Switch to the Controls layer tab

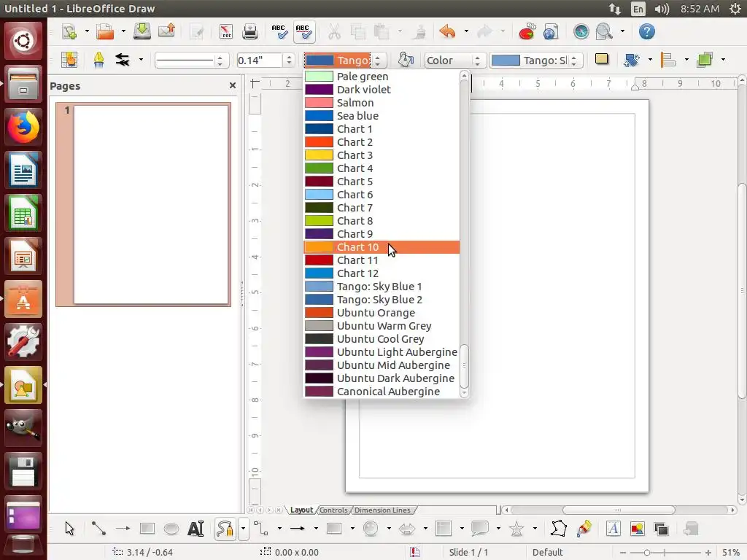click(x=333, y=510)
